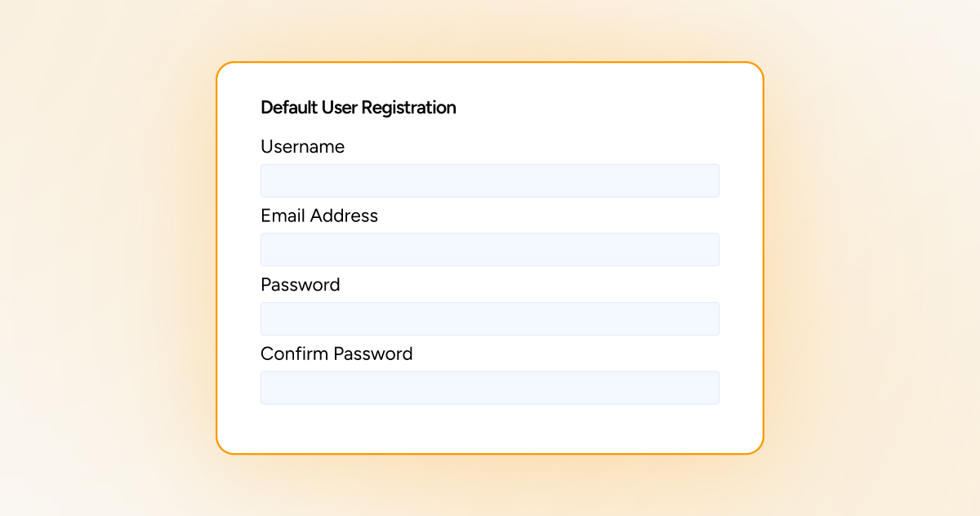
Task: Click the field directly below Password
Action: click(490, 318)
